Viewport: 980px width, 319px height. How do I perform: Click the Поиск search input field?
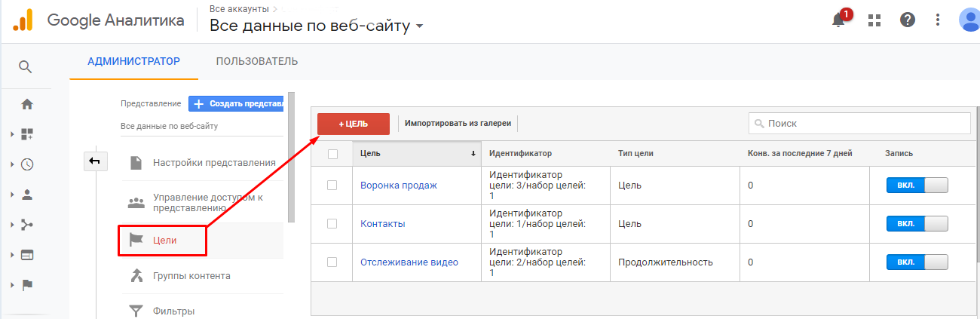859,123
